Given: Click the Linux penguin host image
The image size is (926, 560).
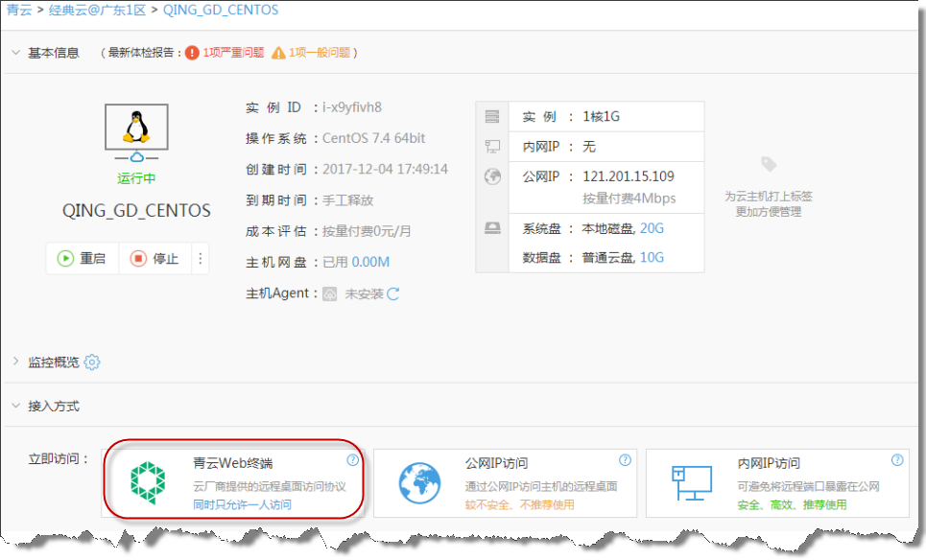Looking at the screenshot, I should tap(136, 127).
